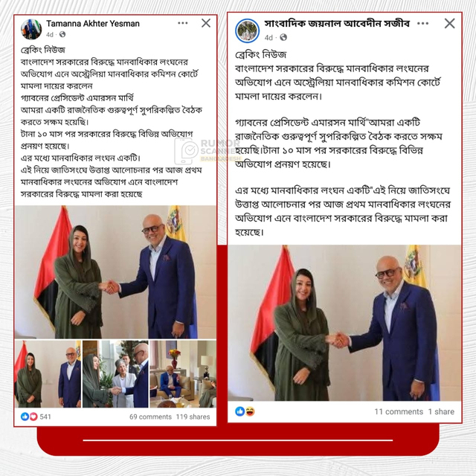This screenshot has width=476, height=476.
Task: Click public globe icon on left post
Action: (x=62, y=34)
